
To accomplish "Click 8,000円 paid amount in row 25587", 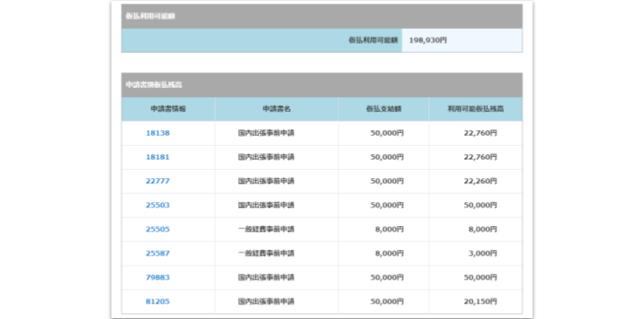I will point(389,253).
